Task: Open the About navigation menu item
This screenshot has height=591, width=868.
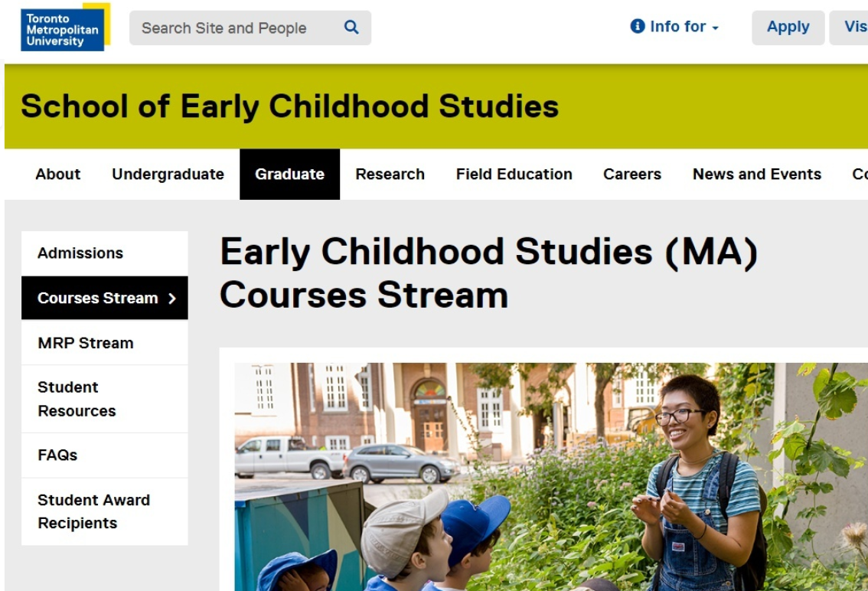Action: pyautogui.click(x=57, y=175)
